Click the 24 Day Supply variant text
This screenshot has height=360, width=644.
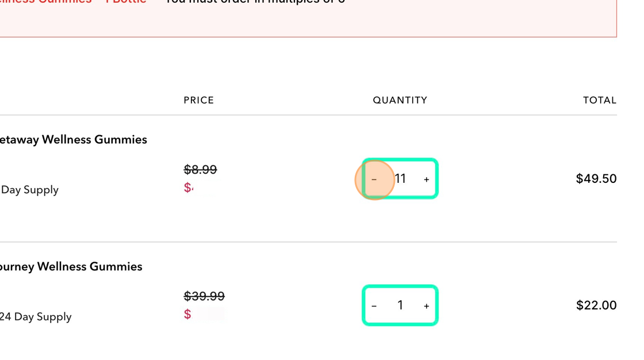click(x=36, y=317)
